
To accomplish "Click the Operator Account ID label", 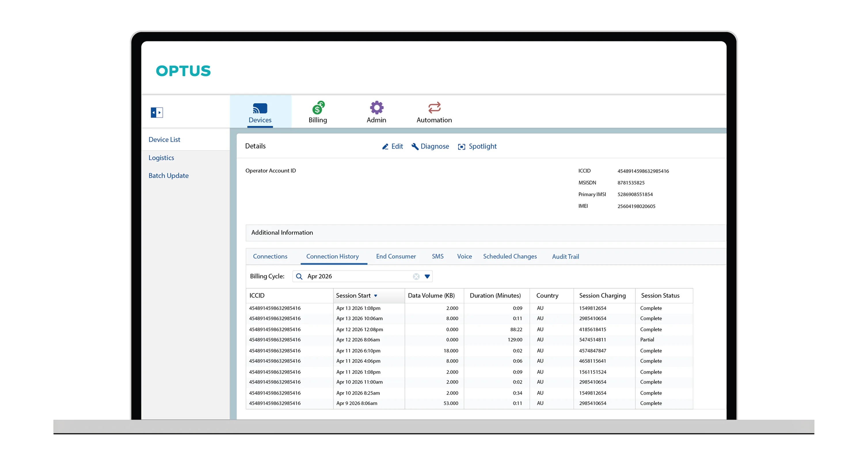I will tap(271, 171).
